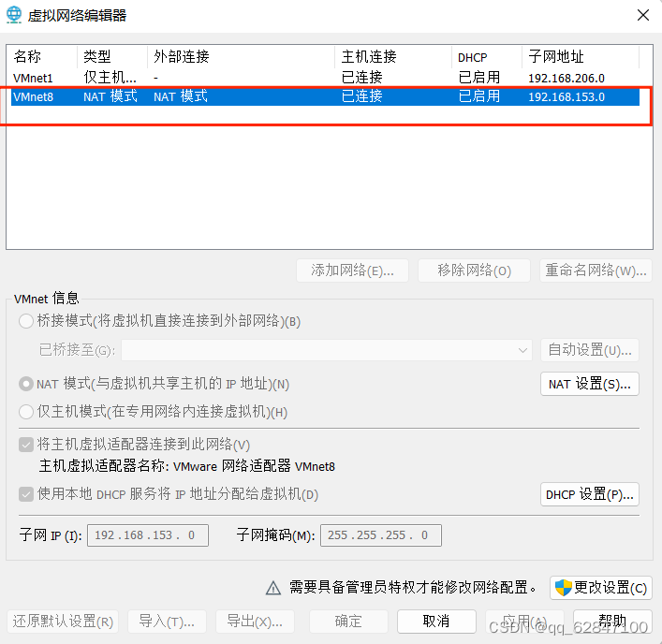Click the 外部连接 column header
The height and width of the screenshot is (644, 662).
241,56
